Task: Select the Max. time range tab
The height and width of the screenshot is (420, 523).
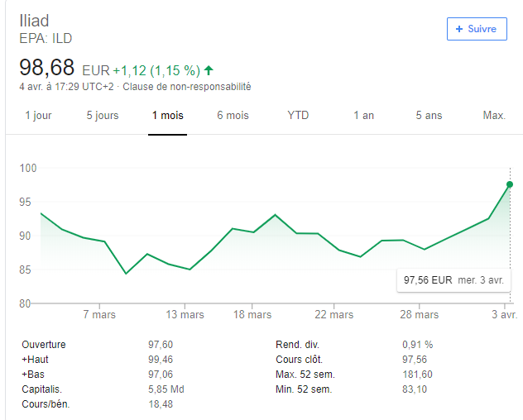Action: click(494, 116)
